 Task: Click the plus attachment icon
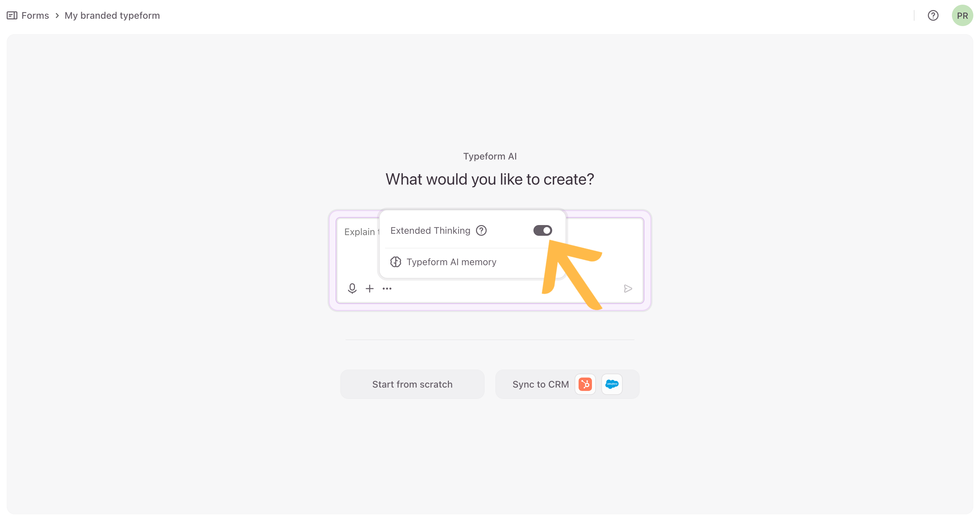tap(369, 289)
